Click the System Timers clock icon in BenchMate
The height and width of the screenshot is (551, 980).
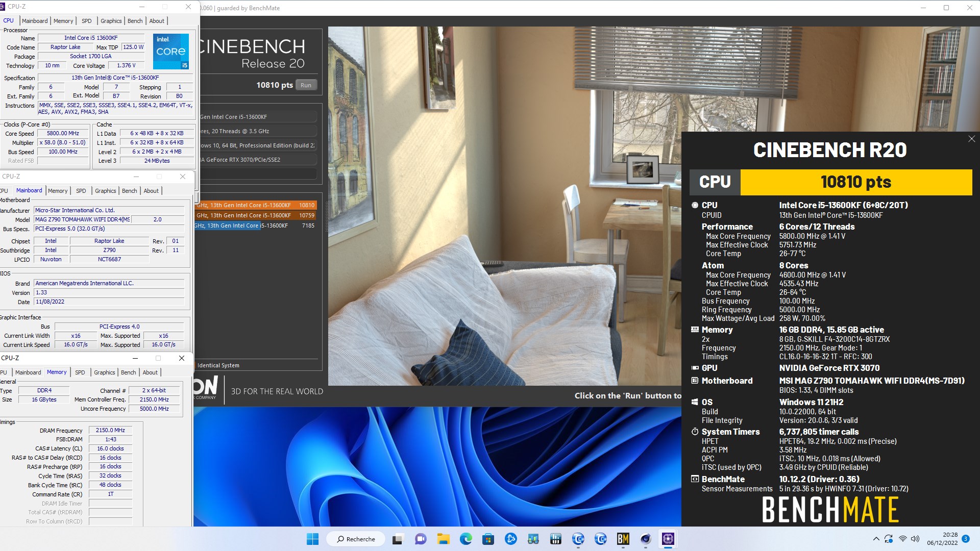[x=695, y=432]
